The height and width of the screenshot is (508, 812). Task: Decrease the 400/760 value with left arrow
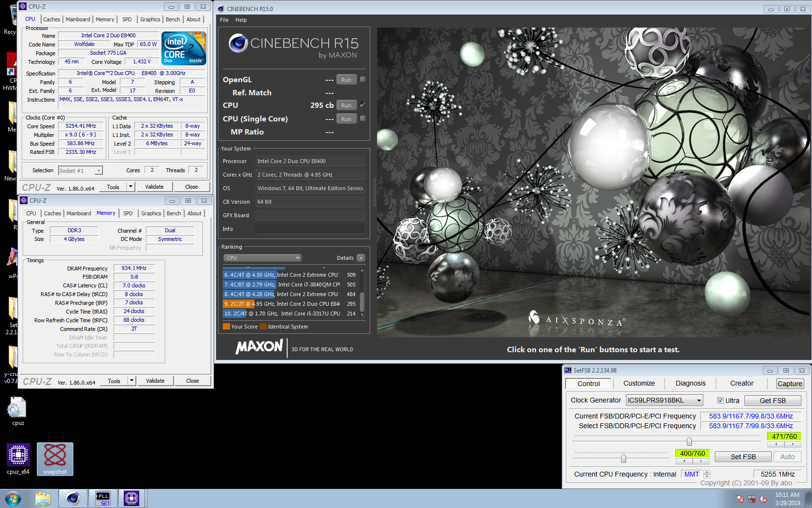[x=684, y=461]
